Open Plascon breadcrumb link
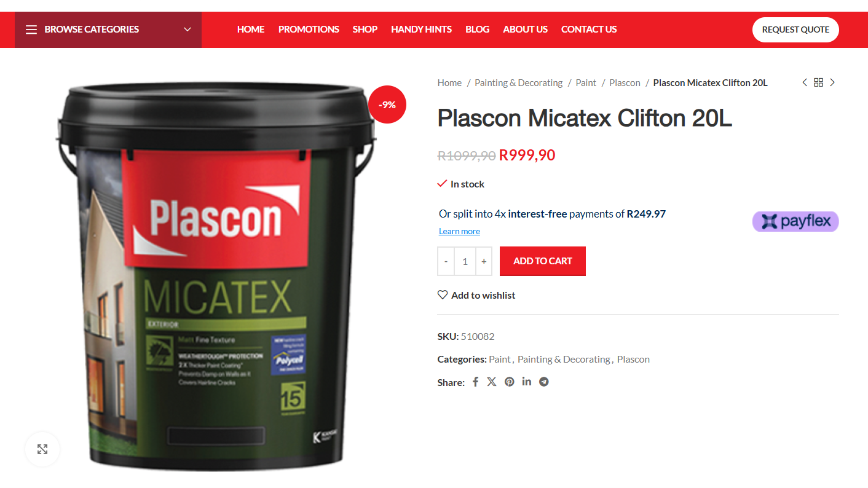 point(625,83)
